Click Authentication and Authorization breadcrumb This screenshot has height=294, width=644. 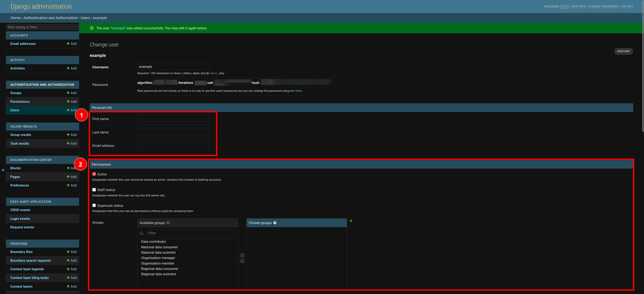point(50,18)
